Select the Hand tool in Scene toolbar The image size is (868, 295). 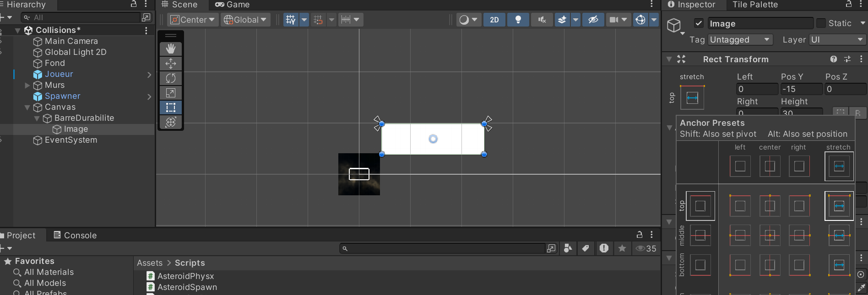click(x=171, y=49)
